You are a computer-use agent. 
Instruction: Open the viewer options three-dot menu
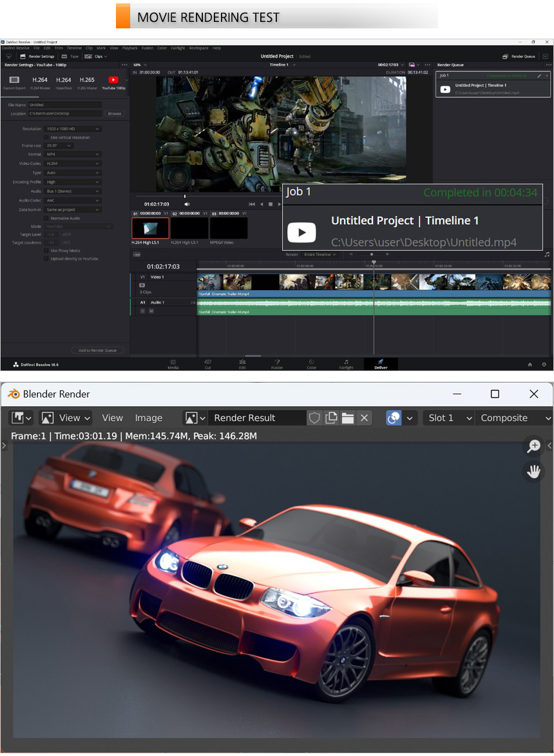pyautogui.click(x=427, y=64)
